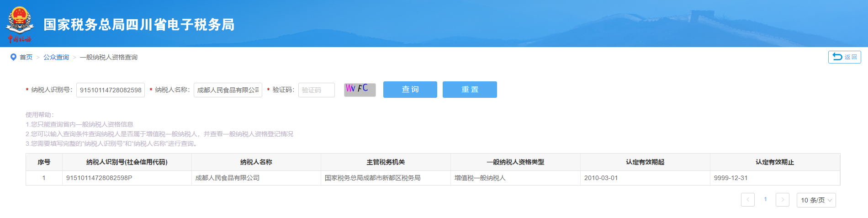Click the 一般纳税人资格查询 breadcrumb item

coord(109,57)
